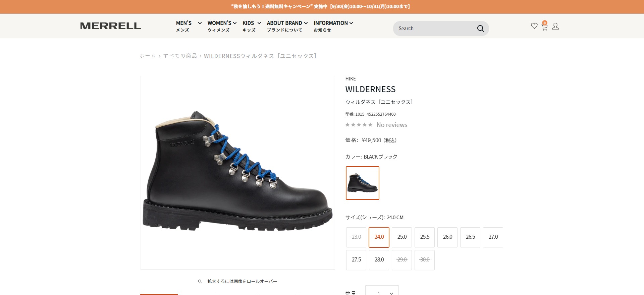Image resolution: width=644 pixels, height=295 pixels.
Task: Select the BLACK color swatch thumbnail
Action: pos(363,183)
